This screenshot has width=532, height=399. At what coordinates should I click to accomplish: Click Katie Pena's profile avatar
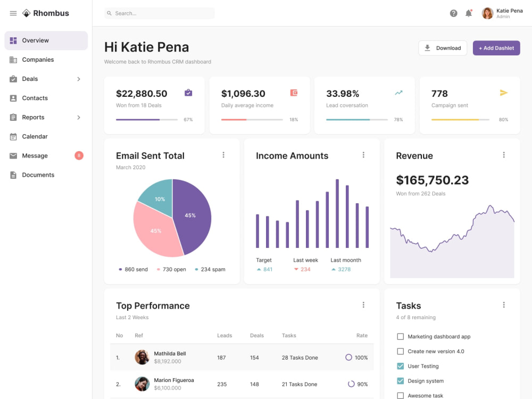[487, 13]
